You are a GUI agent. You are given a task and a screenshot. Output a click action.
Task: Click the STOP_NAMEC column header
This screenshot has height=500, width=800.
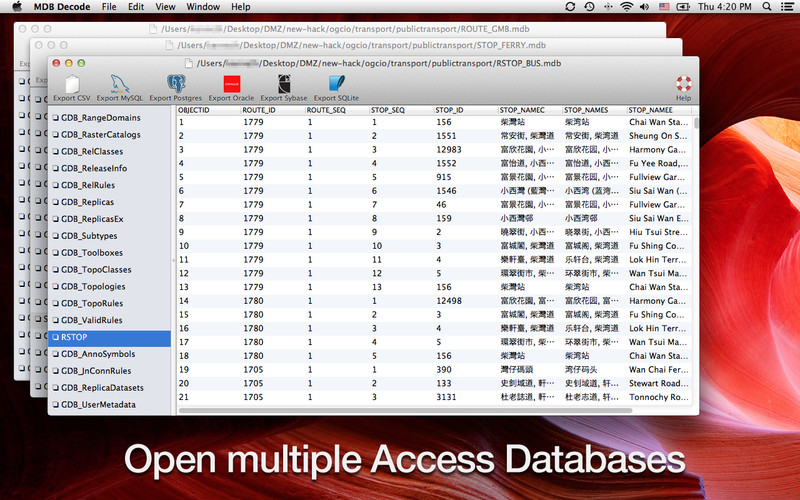coord(530,110)
